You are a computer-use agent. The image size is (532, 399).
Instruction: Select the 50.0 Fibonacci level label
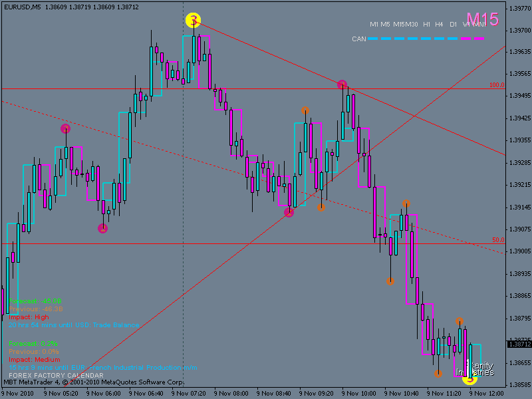pyautogui.click(x=498, y=240)
